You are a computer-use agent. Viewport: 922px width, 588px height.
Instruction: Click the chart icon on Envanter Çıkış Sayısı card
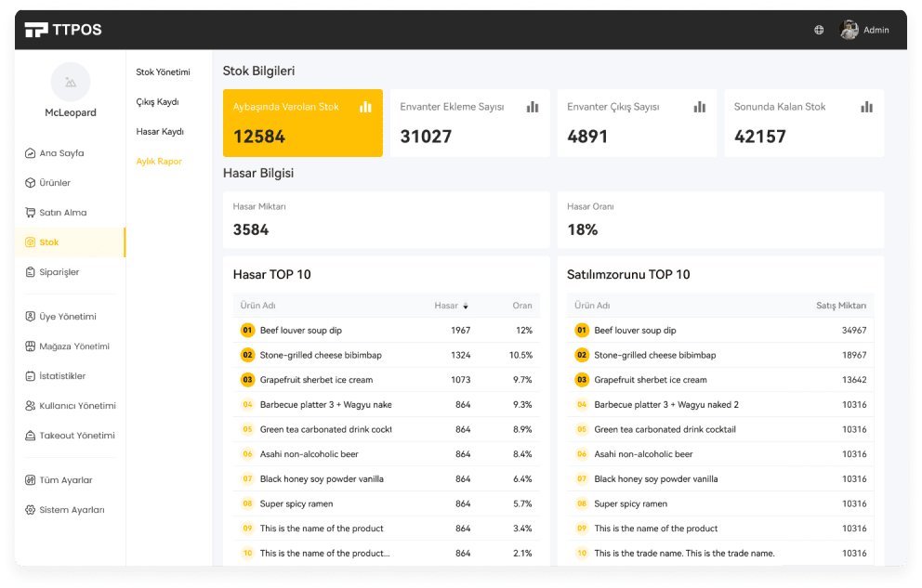click(700, 107)
